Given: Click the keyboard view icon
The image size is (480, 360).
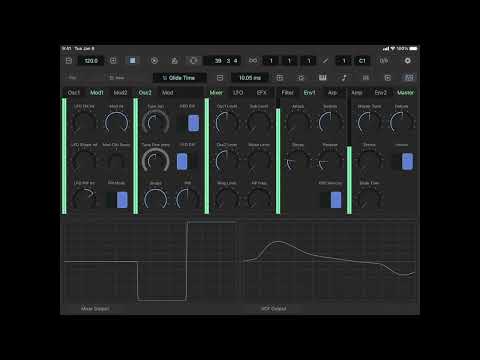Looking at the screenshot, I should 322,78.
